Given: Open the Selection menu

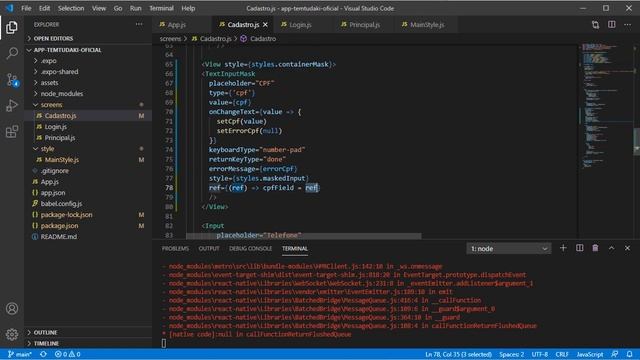Looking at the screenshot, I should pyautogui.click(x=71, y=8).
